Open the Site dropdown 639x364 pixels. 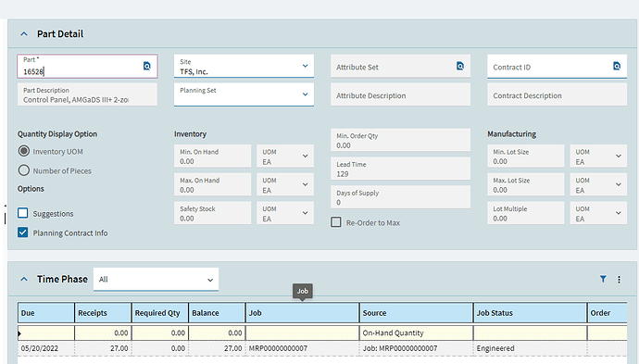coord(244,66)
